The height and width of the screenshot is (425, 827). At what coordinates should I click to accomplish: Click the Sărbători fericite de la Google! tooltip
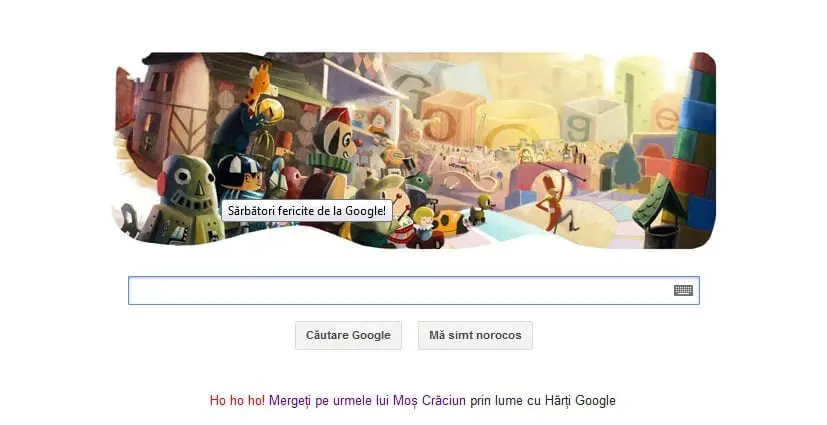307,211
